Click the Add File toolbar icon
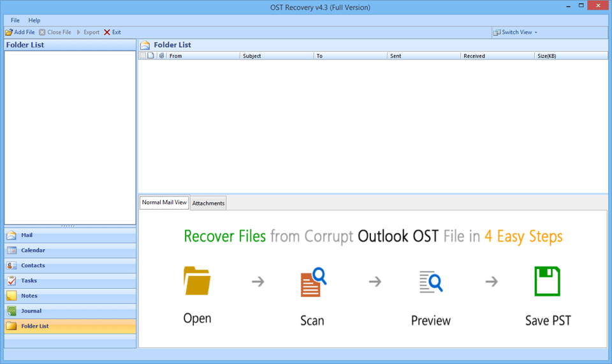The width and height of the screenshot is (612, 364). click(x=9, y=33)
